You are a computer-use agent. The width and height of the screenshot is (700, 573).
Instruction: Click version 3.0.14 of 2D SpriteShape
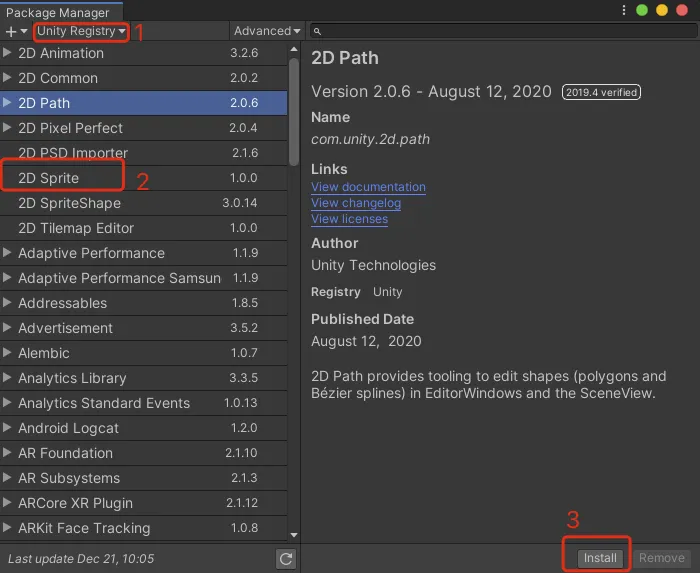tap(240, 203)
